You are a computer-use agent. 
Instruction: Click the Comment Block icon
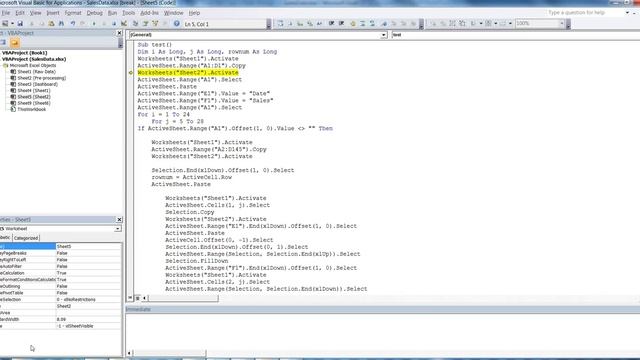362,24
